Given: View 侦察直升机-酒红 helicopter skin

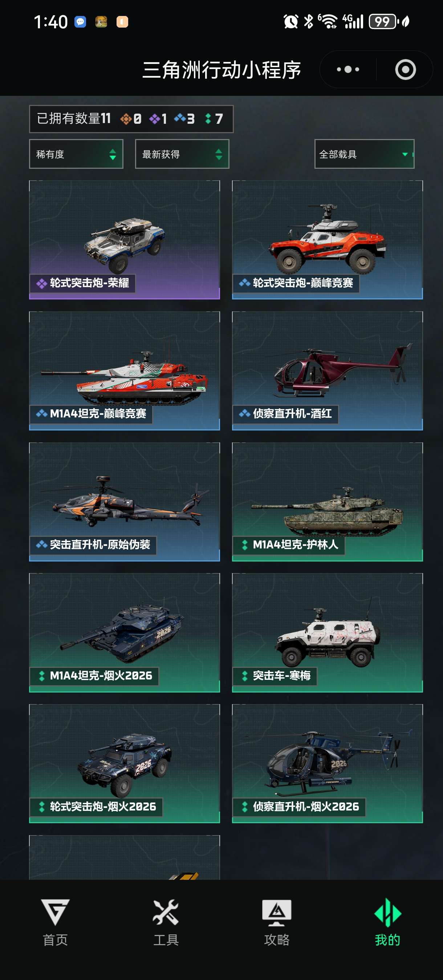Looking at the screenshot, I should coord(327,371).
